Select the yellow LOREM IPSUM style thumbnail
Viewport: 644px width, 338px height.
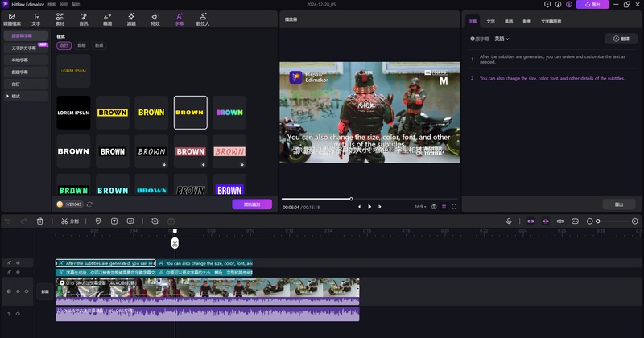[73, 72]
